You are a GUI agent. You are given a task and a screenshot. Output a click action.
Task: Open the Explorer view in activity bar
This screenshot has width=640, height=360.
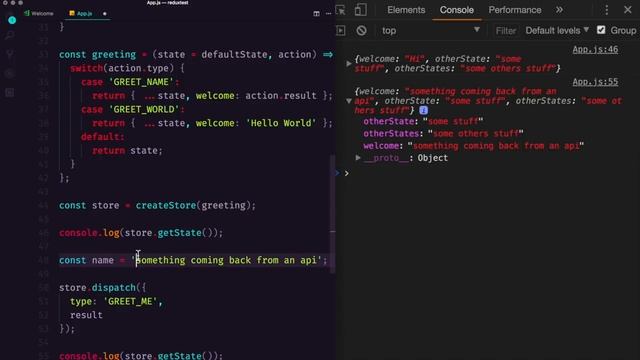tap(11, 20)
